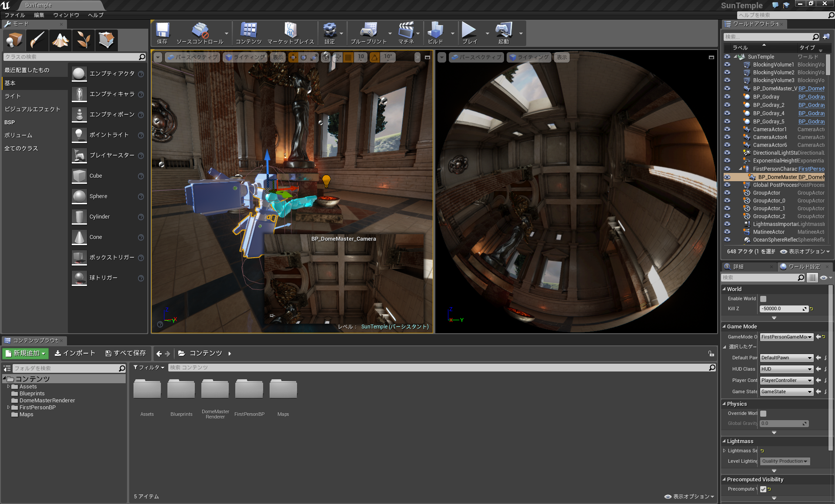Image resolution: width=835 pixels, height=504 pixels.
Task: Select the Geometry Editing mode icon
Action: pyautogui.click(x=106, y=40)
